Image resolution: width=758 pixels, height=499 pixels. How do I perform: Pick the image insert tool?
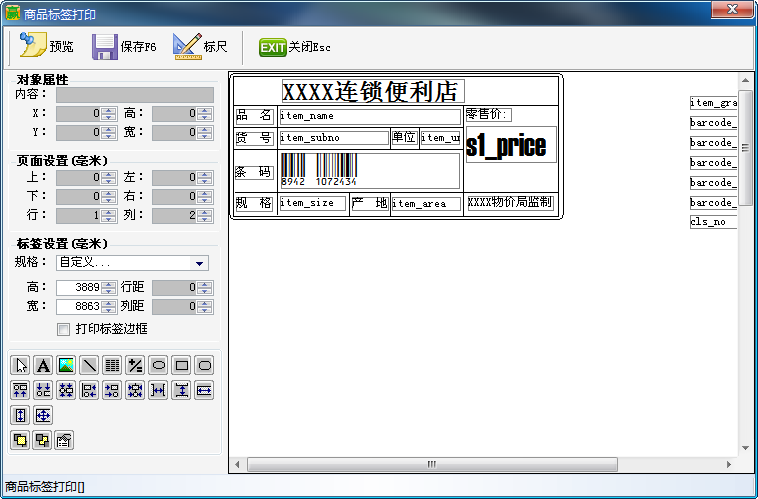pos(66,365)
